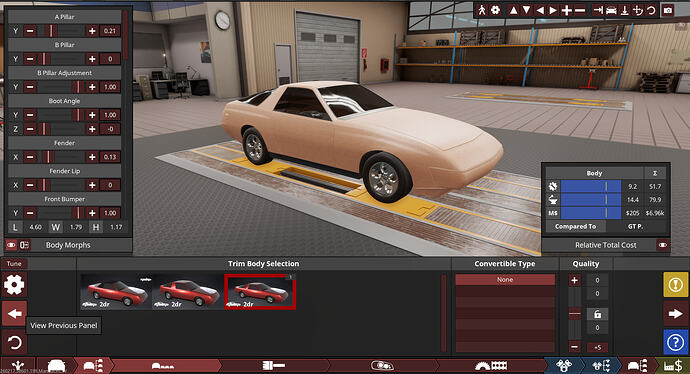Image resolution: width=690 pixels, height=374 pixels.
Task: Click the Body Morphs panel header
Action: (x=68, y=245)
